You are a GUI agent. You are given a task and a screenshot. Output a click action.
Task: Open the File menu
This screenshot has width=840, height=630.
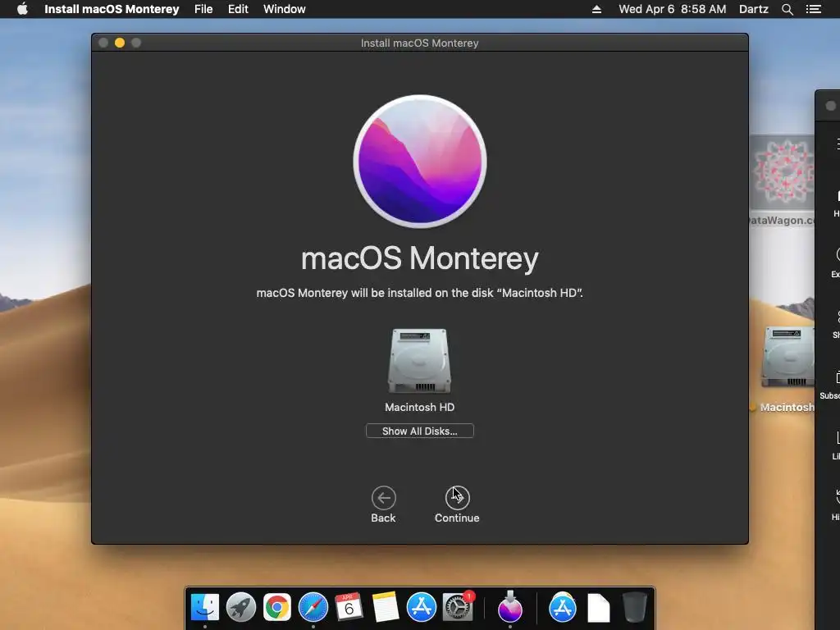coord(203,9)
